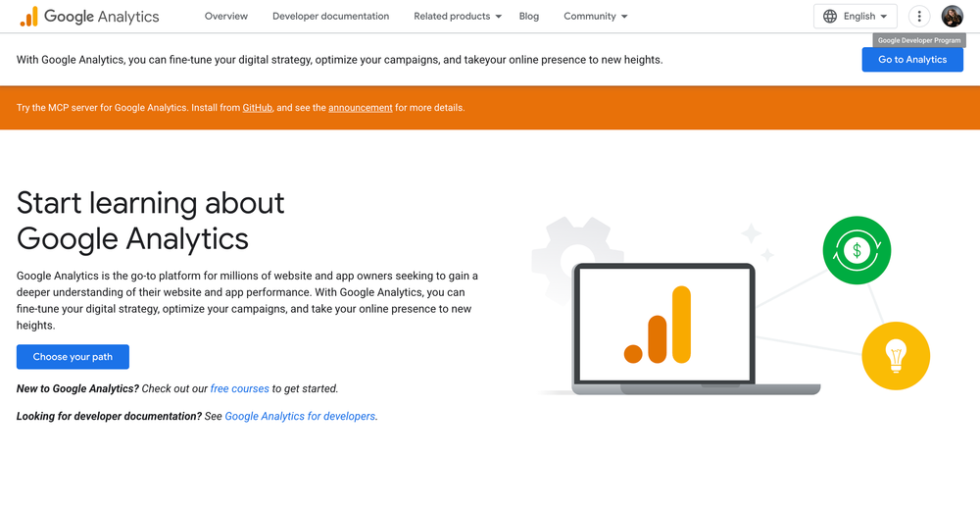
Task: Click the Choose your path button
Action: point(73,357)
